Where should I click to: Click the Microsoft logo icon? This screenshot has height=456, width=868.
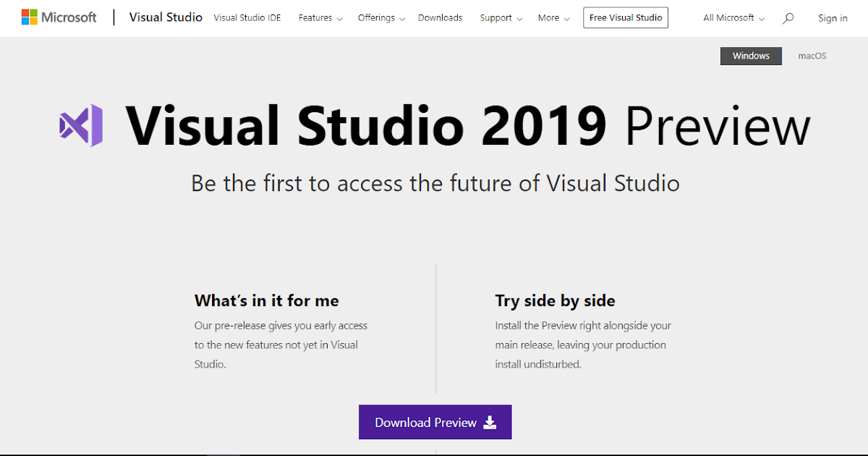coord(30,17)
